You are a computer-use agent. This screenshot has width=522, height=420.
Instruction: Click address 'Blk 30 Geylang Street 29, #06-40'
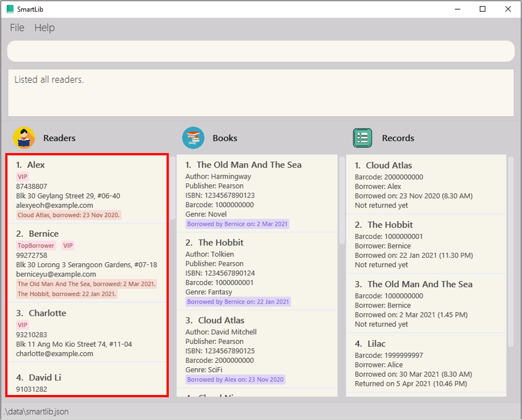pos(68,196)
